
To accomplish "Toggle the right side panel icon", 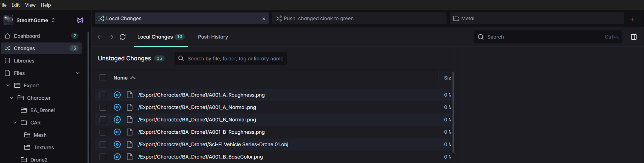I will pyautogui.click(x=634, y=37).
